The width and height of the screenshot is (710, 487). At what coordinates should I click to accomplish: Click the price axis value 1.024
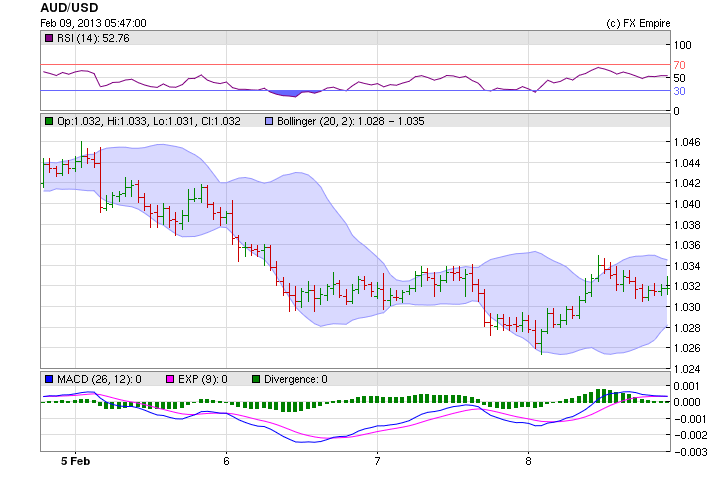point(687,369)
